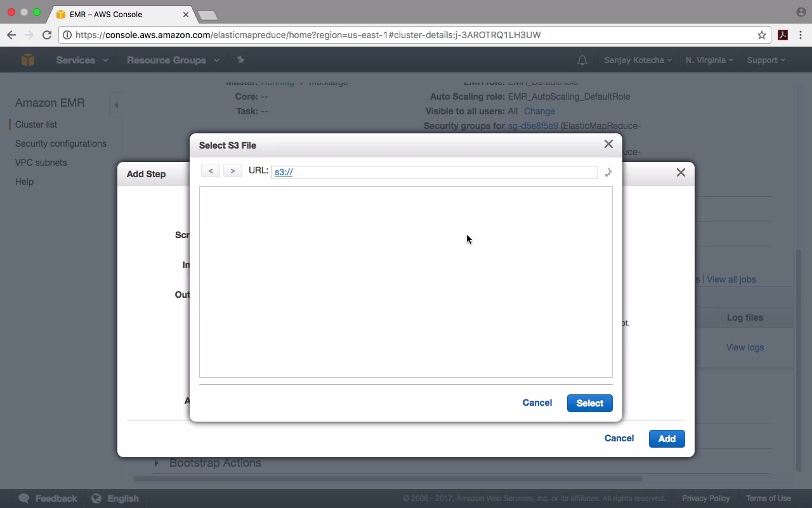Click the View logs link
Viewport: 812px width, 508px height.
pos(745,347)
